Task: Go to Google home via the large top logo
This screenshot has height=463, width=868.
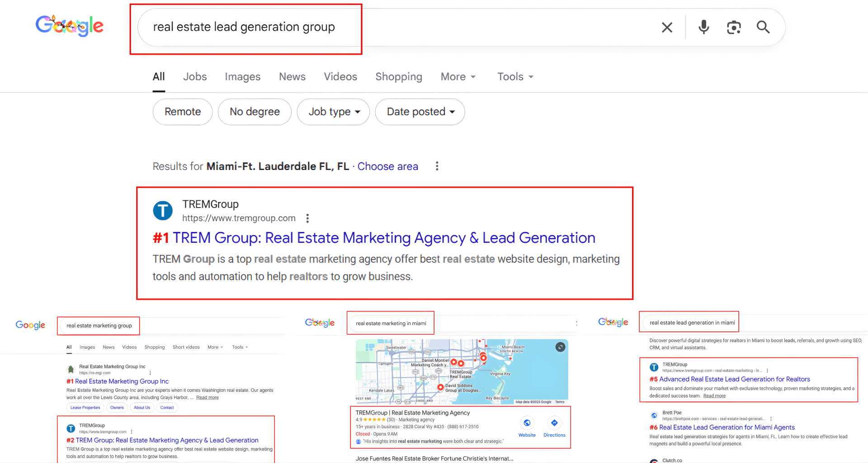Action: point(70,26)
